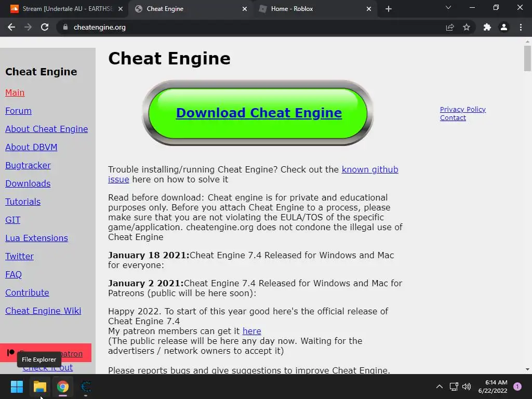The width and height of the screenshot is (532, 399).
Task: Open the Main sidebar link
Action: tap(15, 92)
